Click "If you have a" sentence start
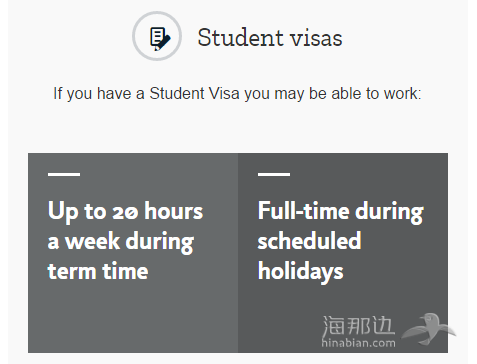477x364 pixels. (99, 93)
